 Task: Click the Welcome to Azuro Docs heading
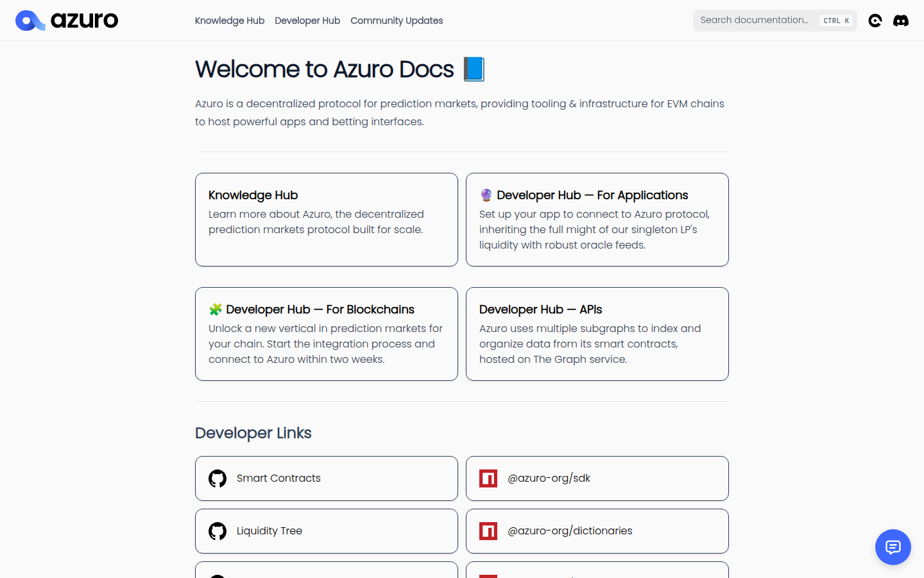click(341, 69)
